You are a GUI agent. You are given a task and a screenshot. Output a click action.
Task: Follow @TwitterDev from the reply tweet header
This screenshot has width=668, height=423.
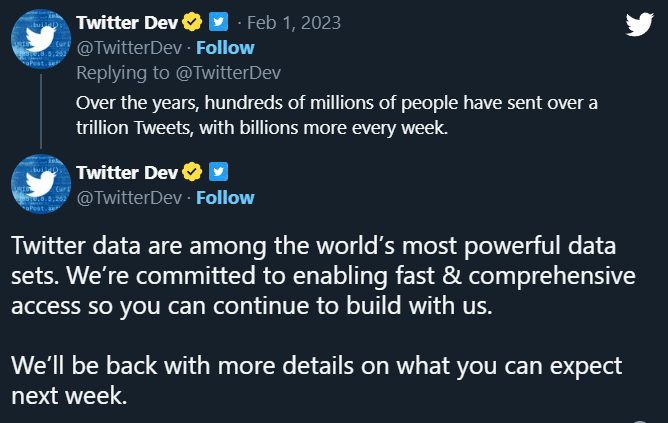coord(225,48)
